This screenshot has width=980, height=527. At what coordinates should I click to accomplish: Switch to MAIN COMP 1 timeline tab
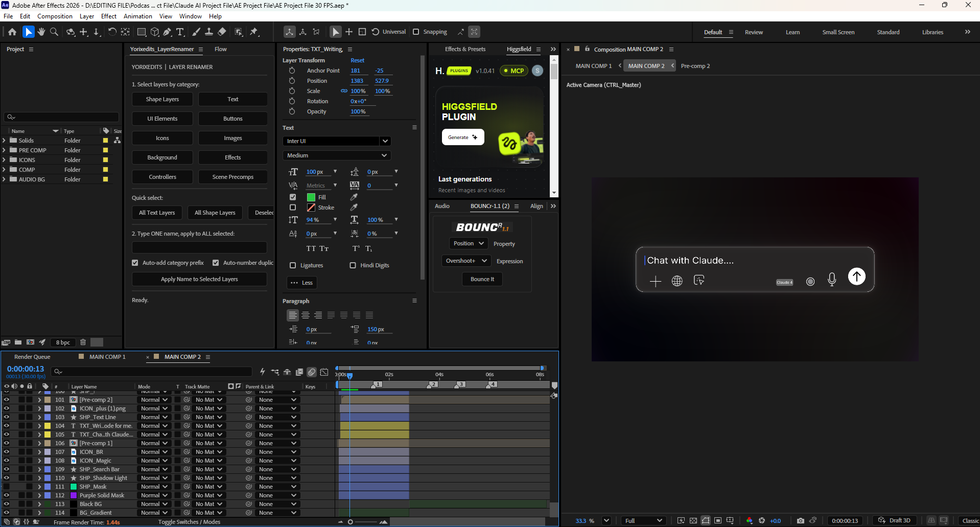click(x=107, y=357)
